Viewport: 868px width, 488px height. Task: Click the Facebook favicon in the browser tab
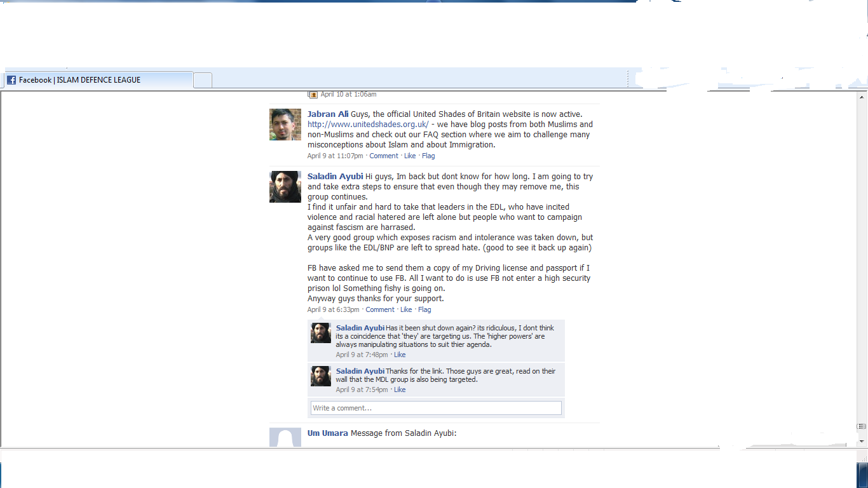tap(11, 80)
